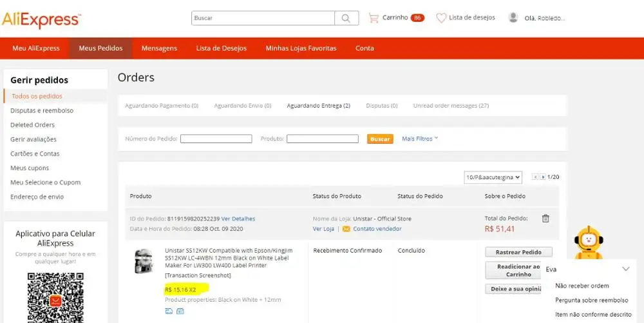The image size is (644, 323).
Task: Open Deleted Orders in sidebar
Action: tap(32, 125)
